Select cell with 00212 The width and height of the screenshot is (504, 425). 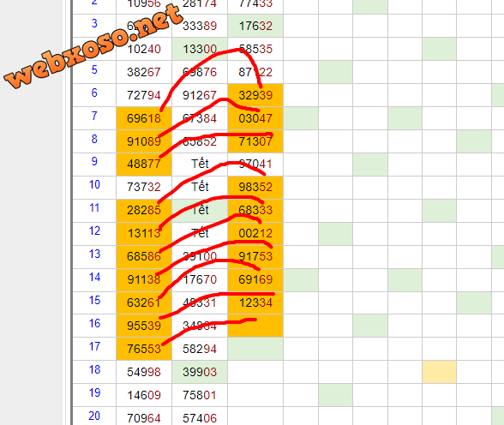[255, 233]
